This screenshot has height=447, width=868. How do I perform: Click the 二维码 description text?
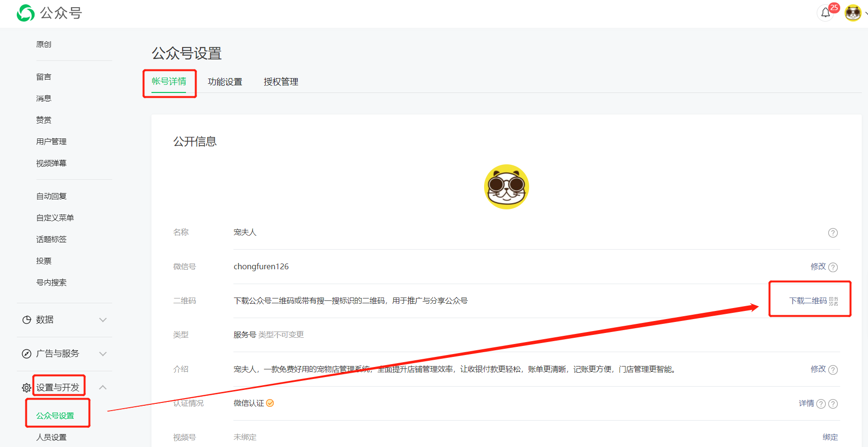(x=350, y=300)
